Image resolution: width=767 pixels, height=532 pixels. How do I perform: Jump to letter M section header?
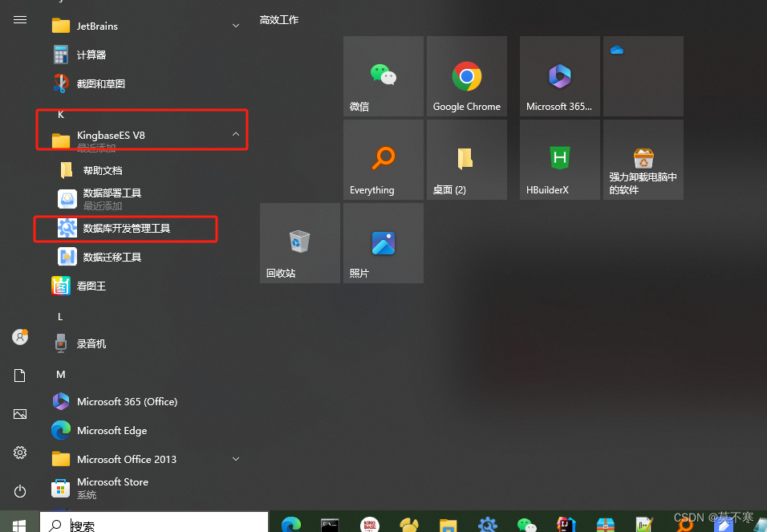click(61, 375)
